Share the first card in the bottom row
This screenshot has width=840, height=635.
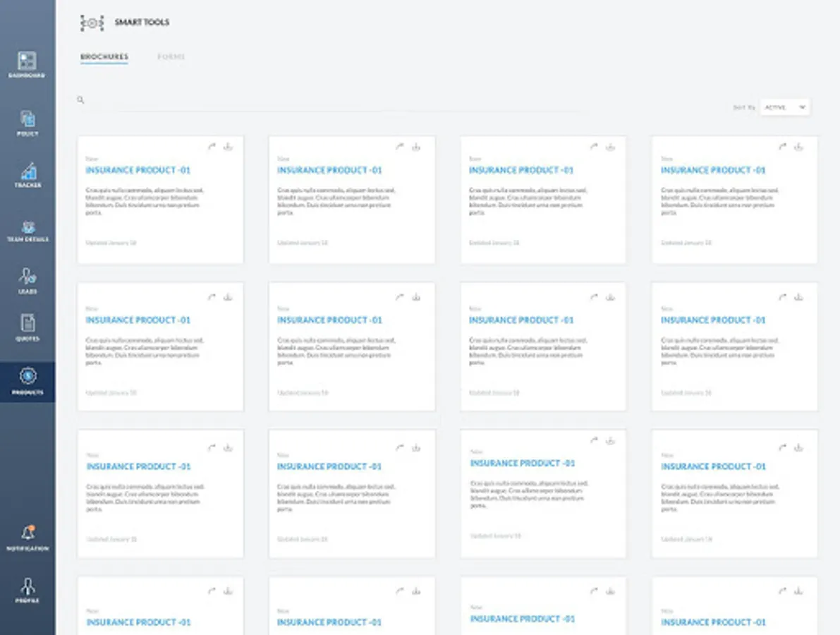coord(212,591)
